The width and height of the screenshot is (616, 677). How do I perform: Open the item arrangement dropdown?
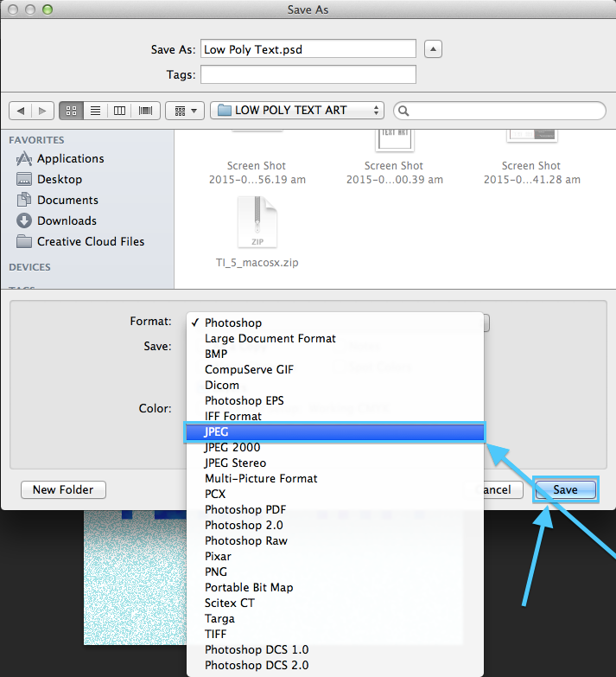185,111
